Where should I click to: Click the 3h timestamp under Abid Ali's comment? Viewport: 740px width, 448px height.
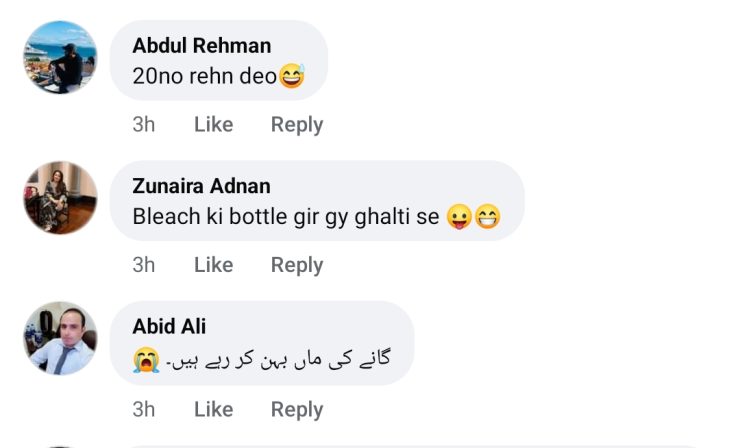click(x=144, y=409)
